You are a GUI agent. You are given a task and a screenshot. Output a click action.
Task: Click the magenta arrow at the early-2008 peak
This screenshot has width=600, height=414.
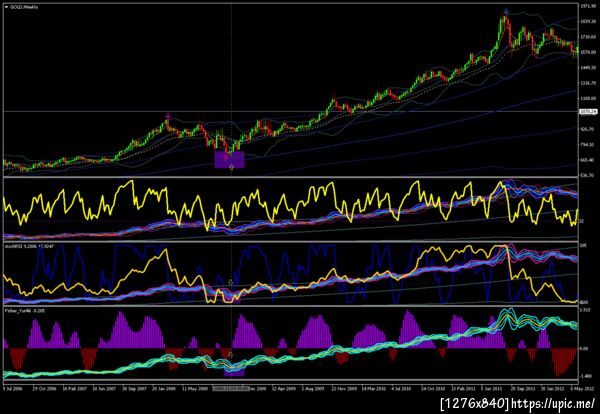[x=167, y=116]
